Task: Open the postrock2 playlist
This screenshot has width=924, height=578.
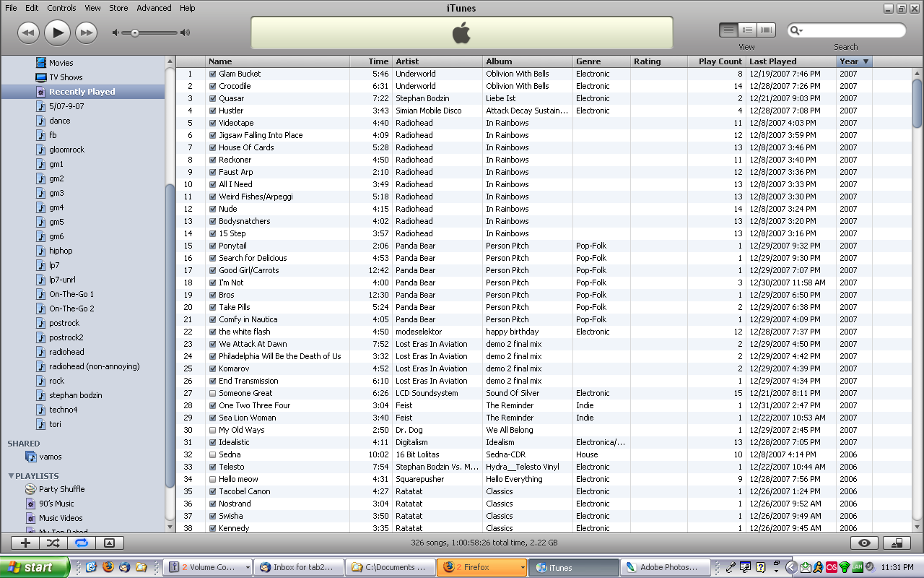Action: click(66, 337)
